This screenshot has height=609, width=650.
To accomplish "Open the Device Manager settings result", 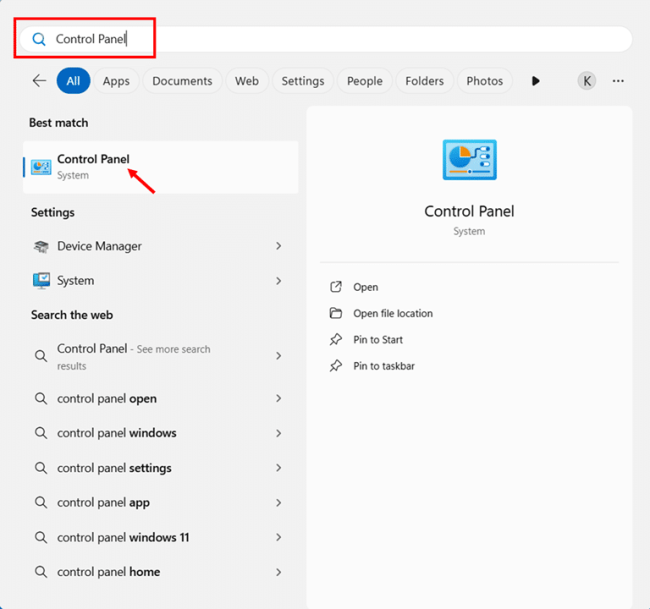I will coord(161,246).
